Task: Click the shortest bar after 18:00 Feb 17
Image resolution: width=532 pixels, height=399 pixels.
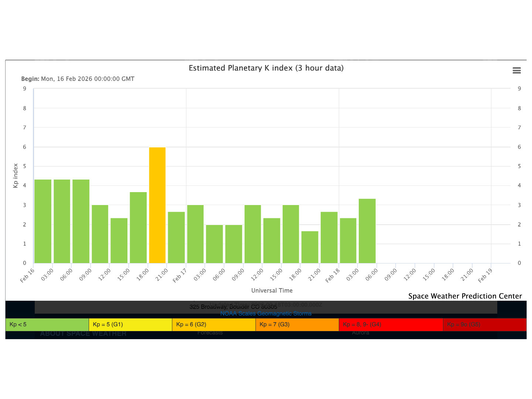Action: [x=310, y=247]
